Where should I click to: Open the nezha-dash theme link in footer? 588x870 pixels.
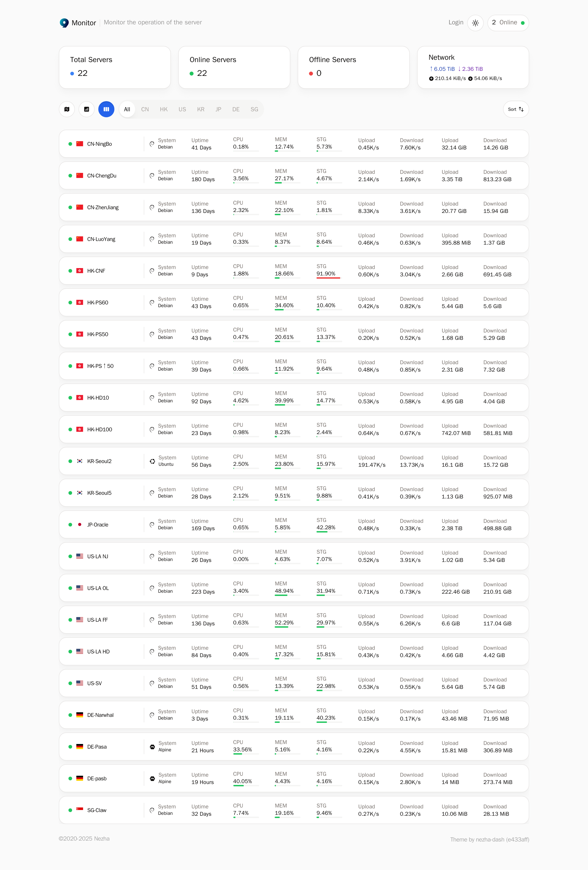click(490, 839)
